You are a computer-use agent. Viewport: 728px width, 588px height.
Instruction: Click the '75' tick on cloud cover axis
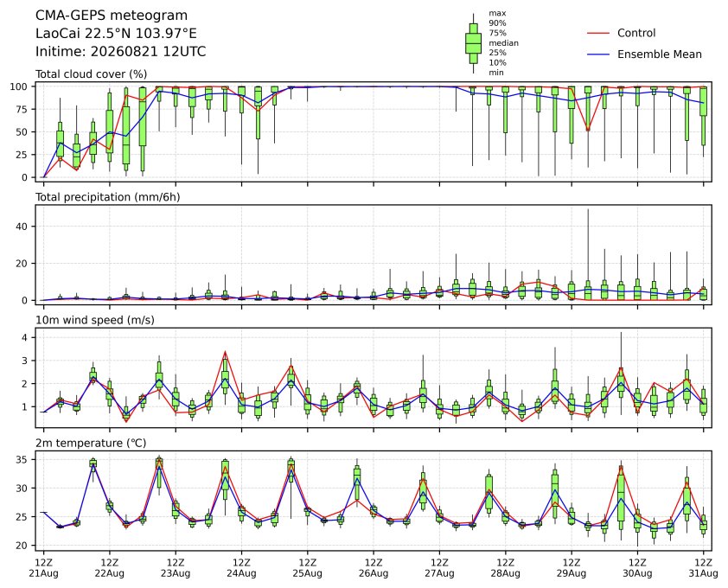pos(22,109)
